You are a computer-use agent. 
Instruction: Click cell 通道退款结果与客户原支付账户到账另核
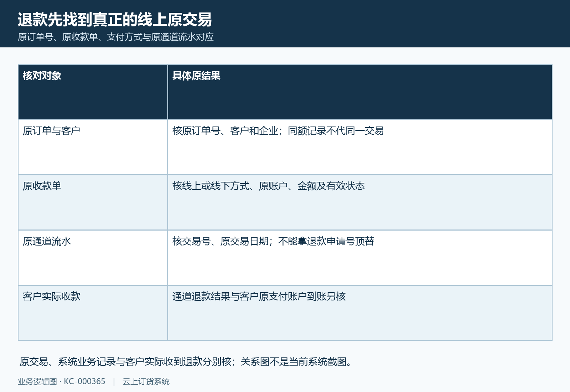click(360, 313)
